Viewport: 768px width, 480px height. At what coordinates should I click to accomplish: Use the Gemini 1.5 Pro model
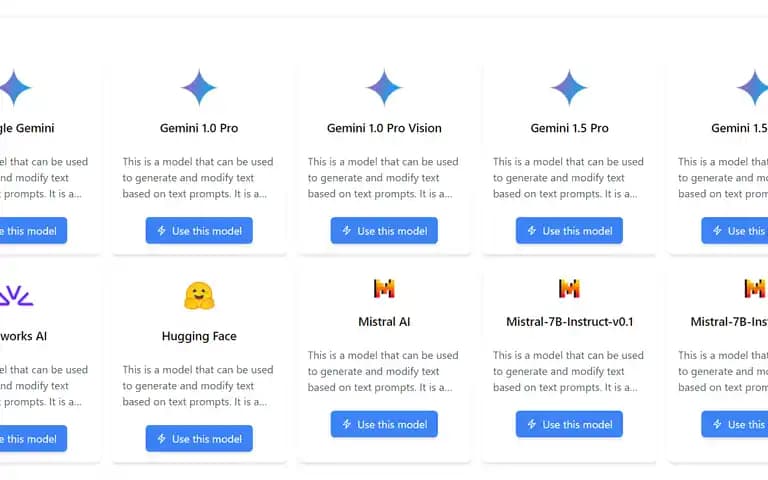pyautogui.click(x=569, y=231)
